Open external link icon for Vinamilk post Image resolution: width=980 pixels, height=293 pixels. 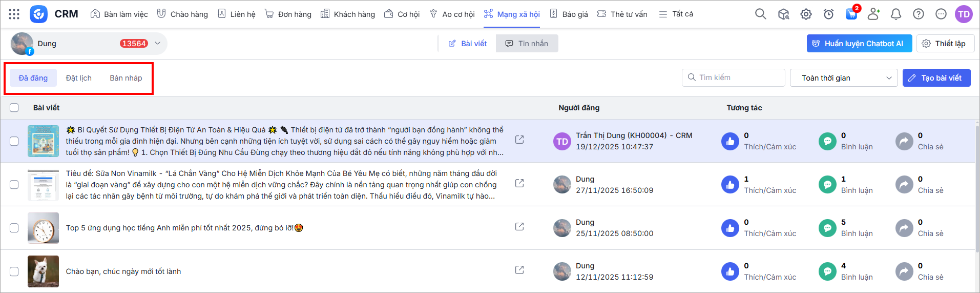point(519,183)
